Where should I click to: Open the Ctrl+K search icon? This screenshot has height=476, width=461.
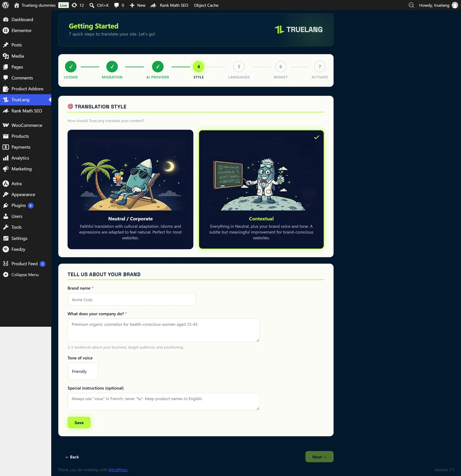click(x=92, y=5)
